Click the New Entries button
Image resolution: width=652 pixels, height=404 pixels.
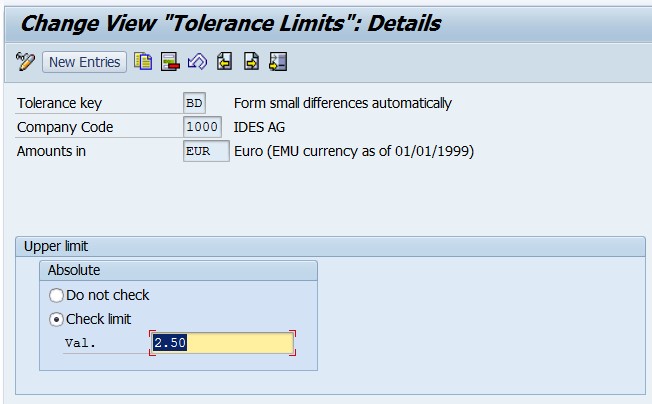tap(84, 62)
